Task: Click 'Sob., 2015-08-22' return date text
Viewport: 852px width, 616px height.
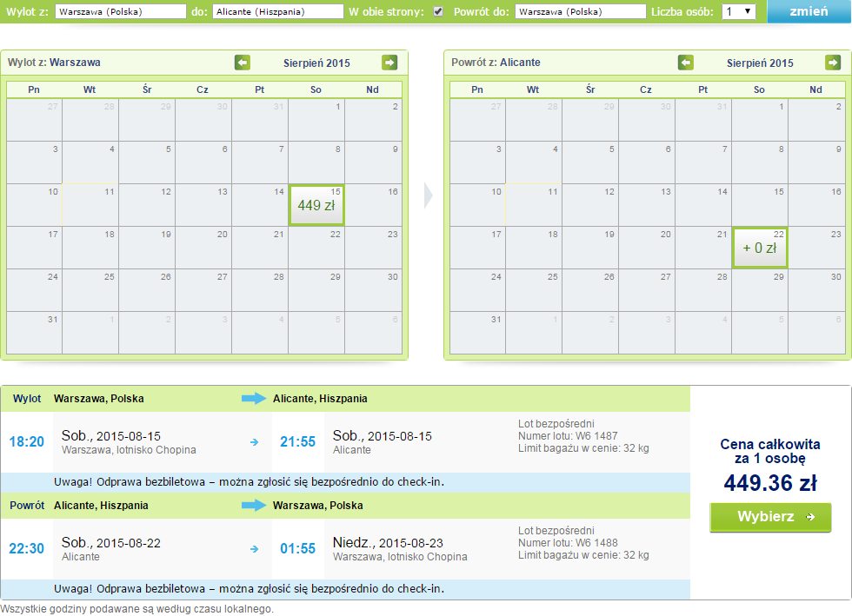Action: coord(111,543)
